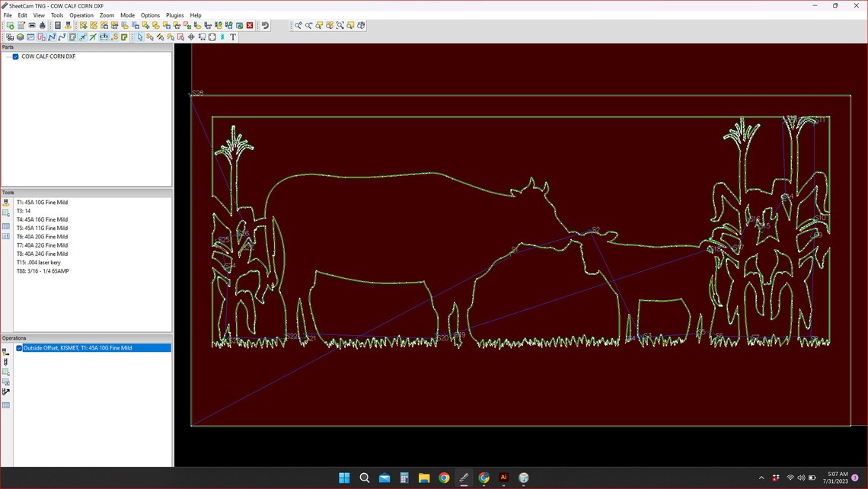This screenshot has width=868, height=489.
Task: Click the add tool icon beside Tools panel
Action: [x=5, y=203]
